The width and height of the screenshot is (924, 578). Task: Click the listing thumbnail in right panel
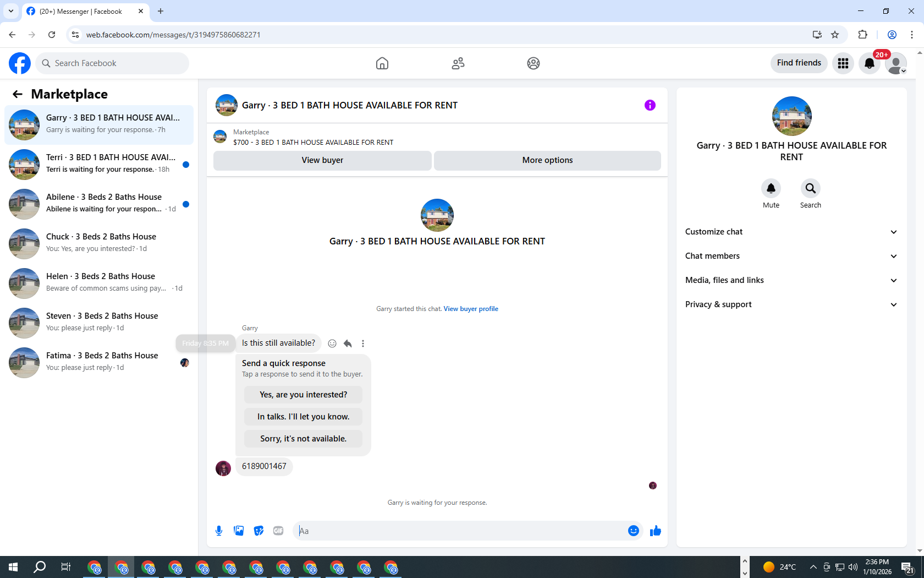[x=791, y=116]
